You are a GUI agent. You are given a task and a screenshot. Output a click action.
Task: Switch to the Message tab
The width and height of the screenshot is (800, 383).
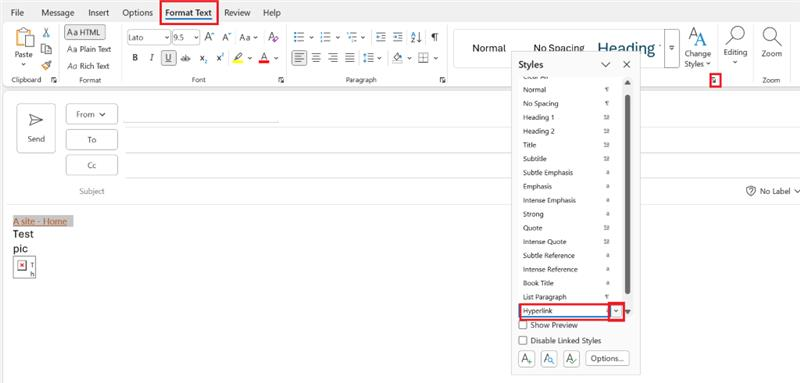tap(58, 13)
